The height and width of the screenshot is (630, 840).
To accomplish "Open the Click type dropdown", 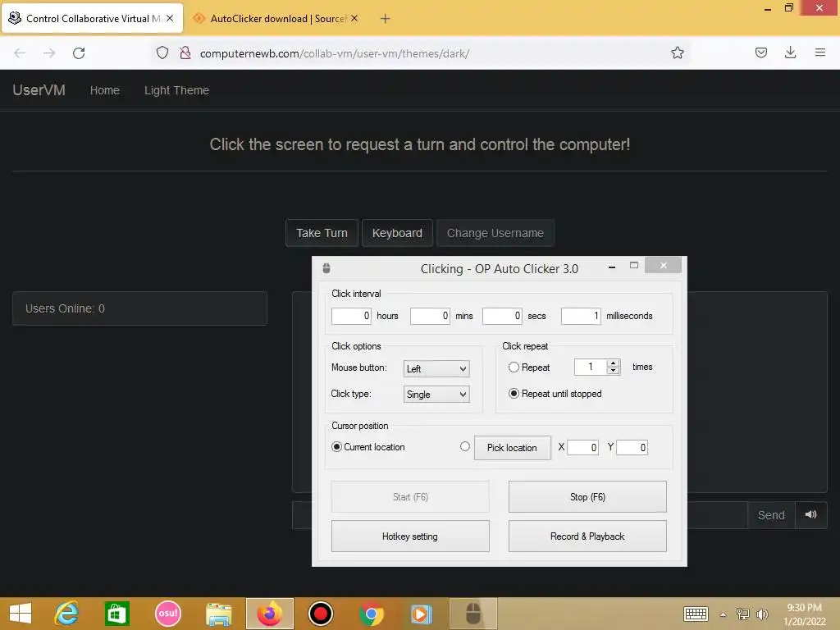I will (x=436, y=395).
